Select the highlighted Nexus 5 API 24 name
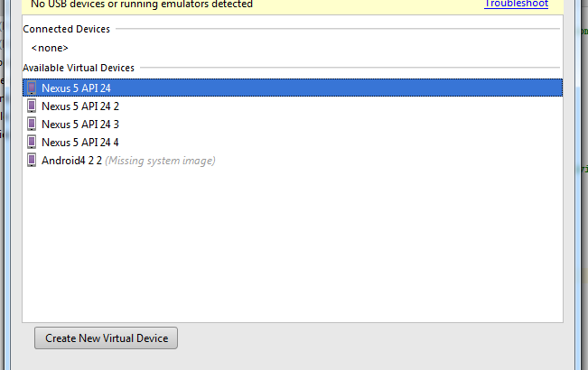Screen dimensions: 588x370 pos(76,88)
